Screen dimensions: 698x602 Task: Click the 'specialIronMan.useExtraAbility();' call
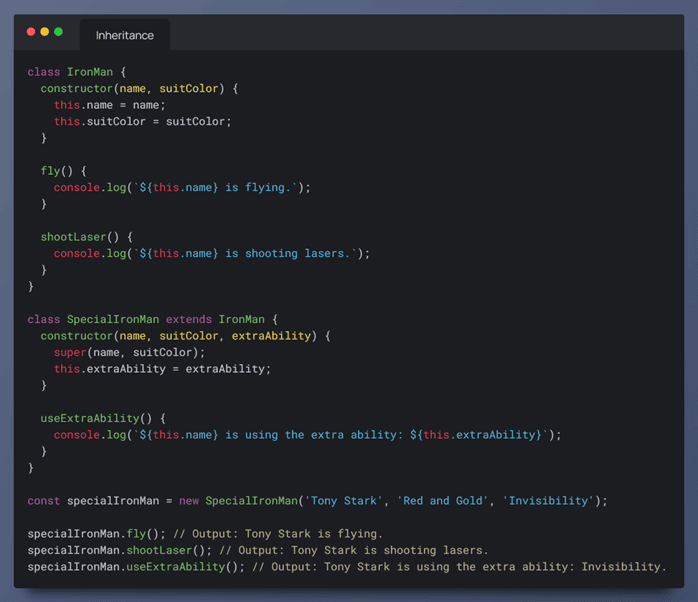pyautogui.click(x=136, y=567)
